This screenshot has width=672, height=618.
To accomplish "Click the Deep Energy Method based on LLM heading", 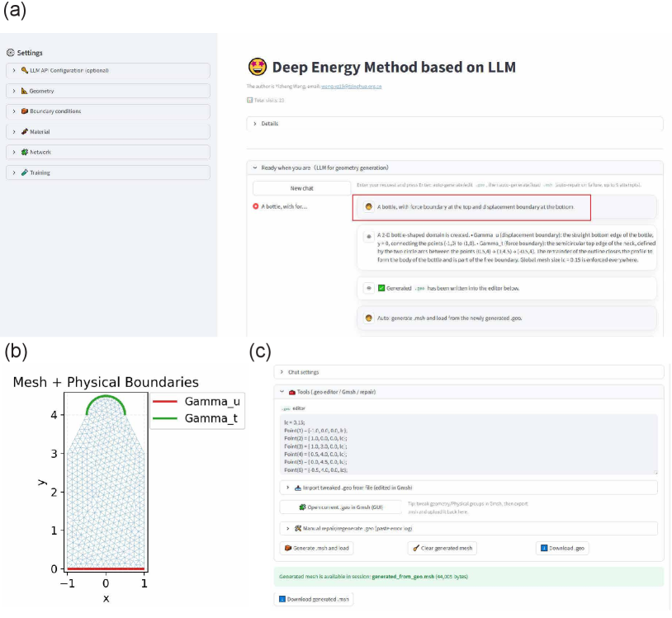I will pyautogui.click(x=394, y=67).
